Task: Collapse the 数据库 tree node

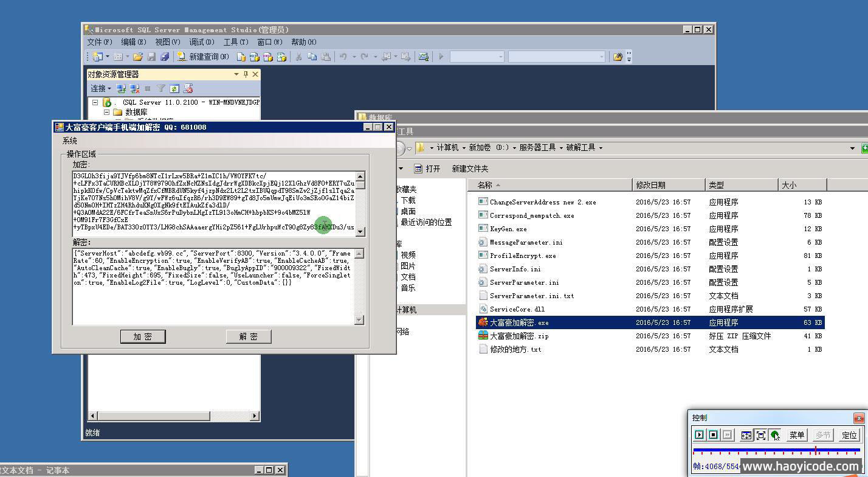Action: click(x=106, y=113)
